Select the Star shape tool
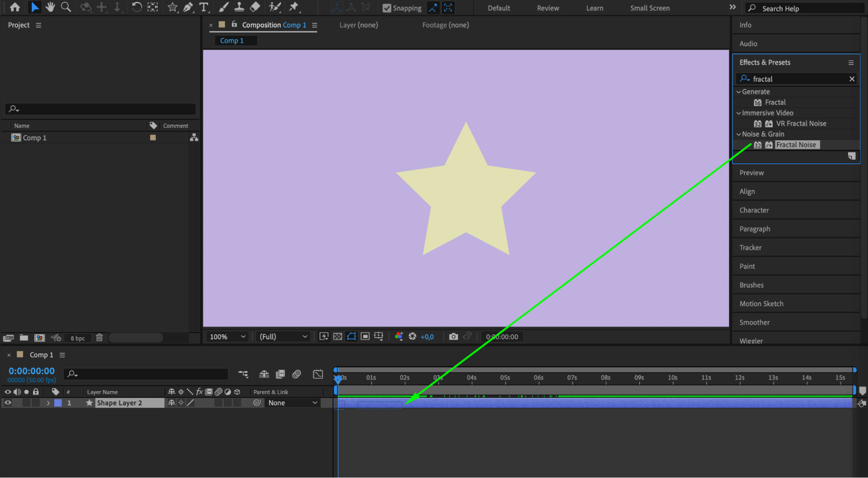 click(x=172, y=7)
